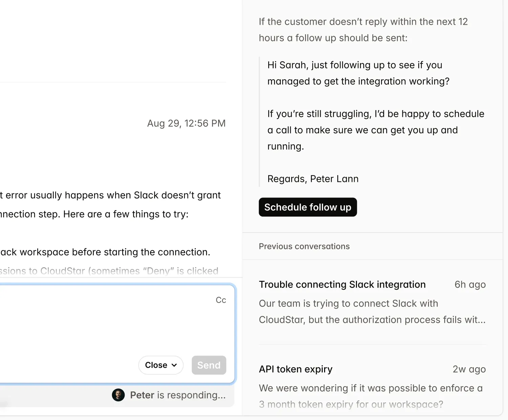Click the token expiry preview starting We were wondering
Viewport: 508px width, 420px height.
point(371,396)
